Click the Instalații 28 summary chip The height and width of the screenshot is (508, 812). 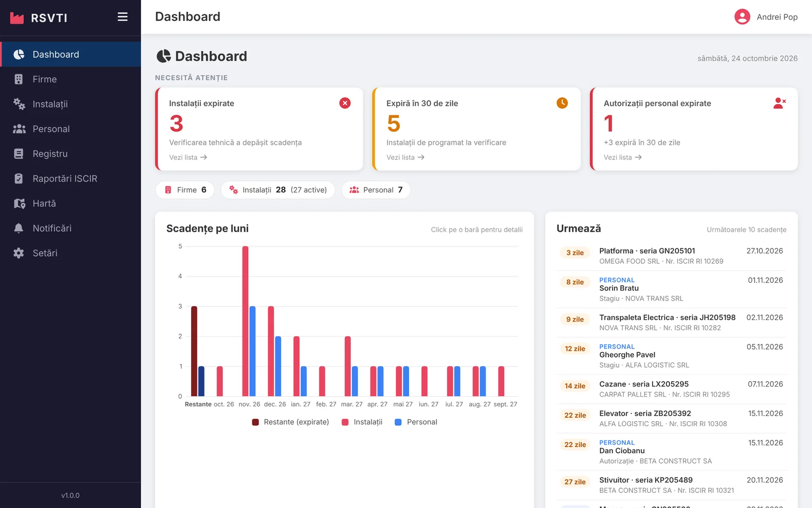coord(278,190)
